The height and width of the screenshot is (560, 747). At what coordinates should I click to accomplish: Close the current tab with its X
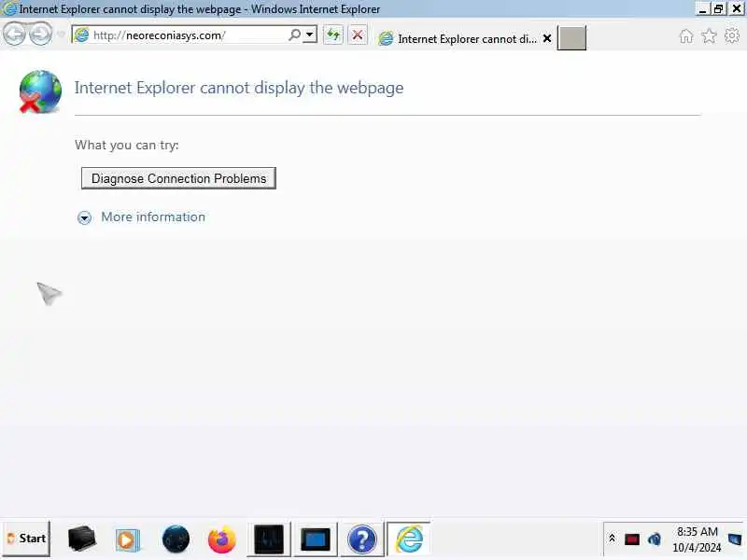tap(547, 38)
